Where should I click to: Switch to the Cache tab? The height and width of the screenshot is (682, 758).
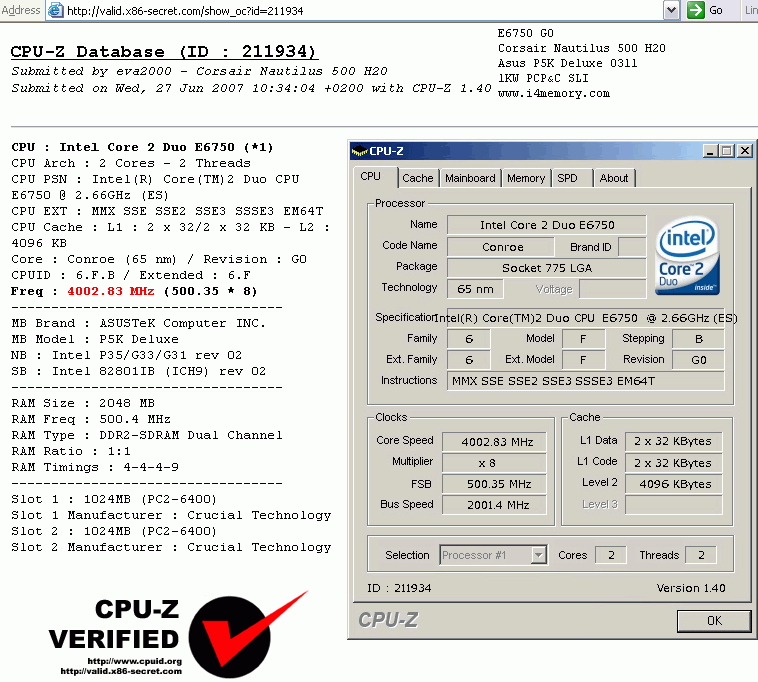418,178
